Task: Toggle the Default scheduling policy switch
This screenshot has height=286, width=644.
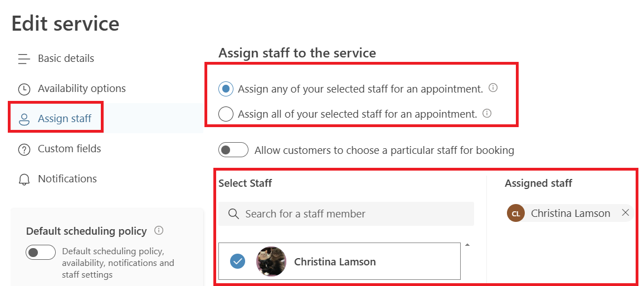Action: pos(41,252)
